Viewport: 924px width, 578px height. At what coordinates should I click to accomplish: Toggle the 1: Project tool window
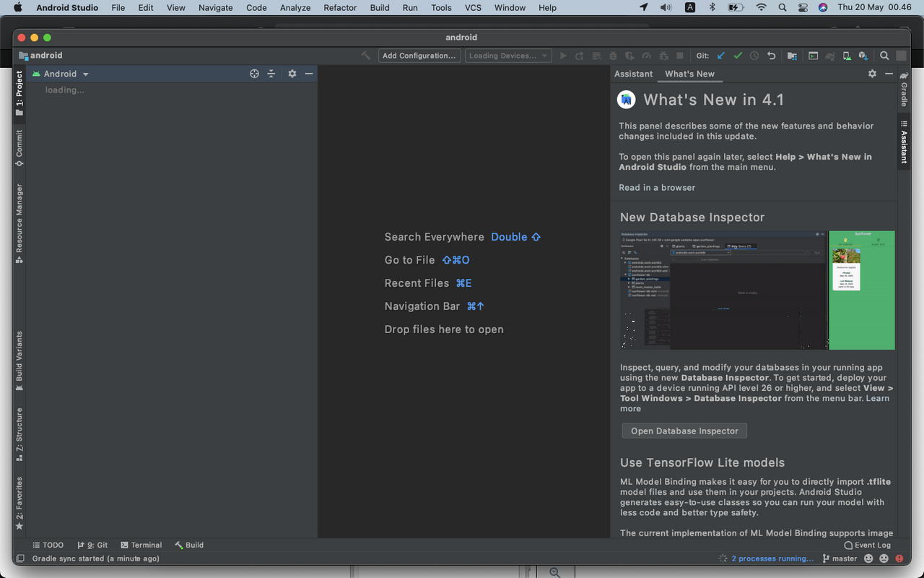[x=19, y=93]
